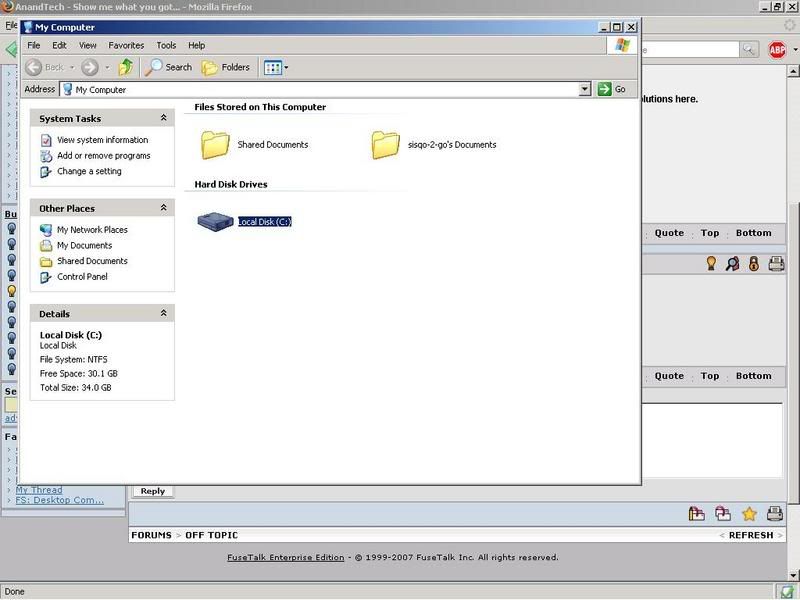Screen dimensions: 800x600
Task: Open the Edit menu
Action: (x=59, y=45)
